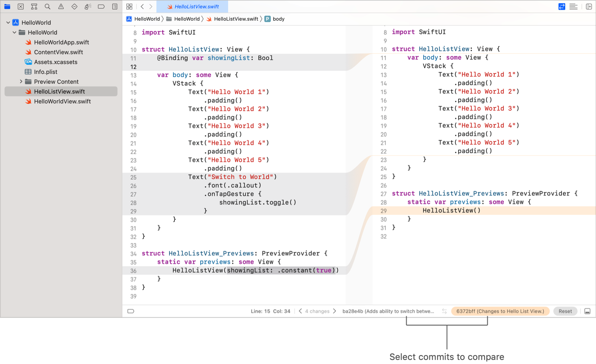Open the Issue navigator warning icon
This screenshot has height=364, width=596.
coord(61,6)
